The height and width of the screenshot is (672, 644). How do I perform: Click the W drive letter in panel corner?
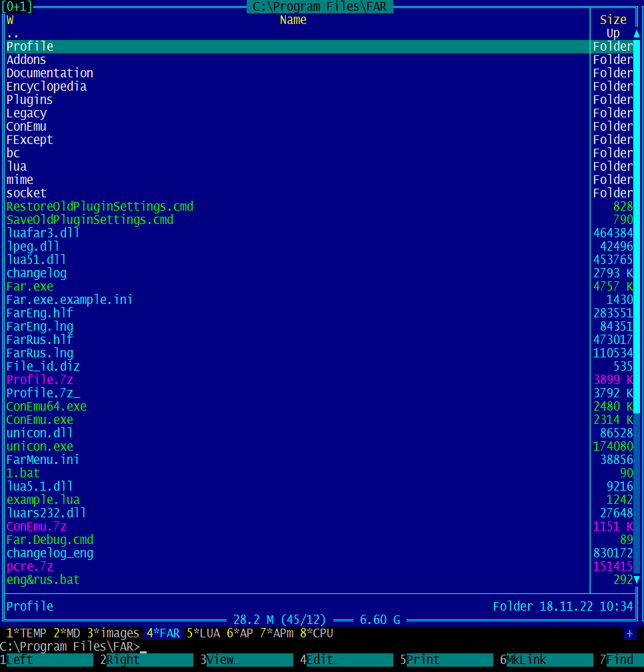[x=10, y=20]
